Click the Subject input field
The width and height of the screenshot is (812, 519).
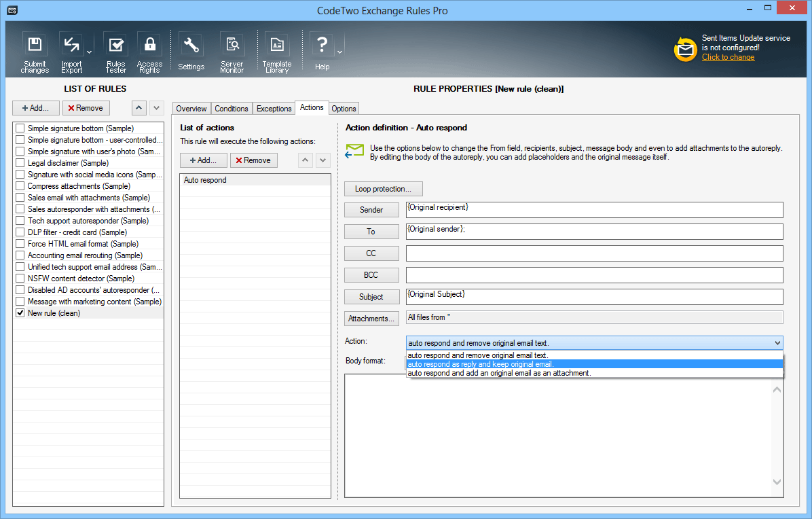click(595, 297)
